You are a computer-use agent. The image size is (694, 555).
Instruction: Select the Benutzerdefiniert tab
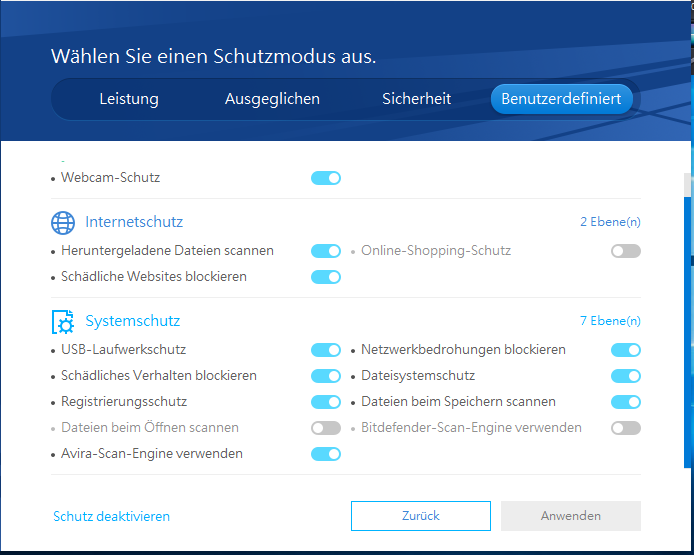click(561, 99)
